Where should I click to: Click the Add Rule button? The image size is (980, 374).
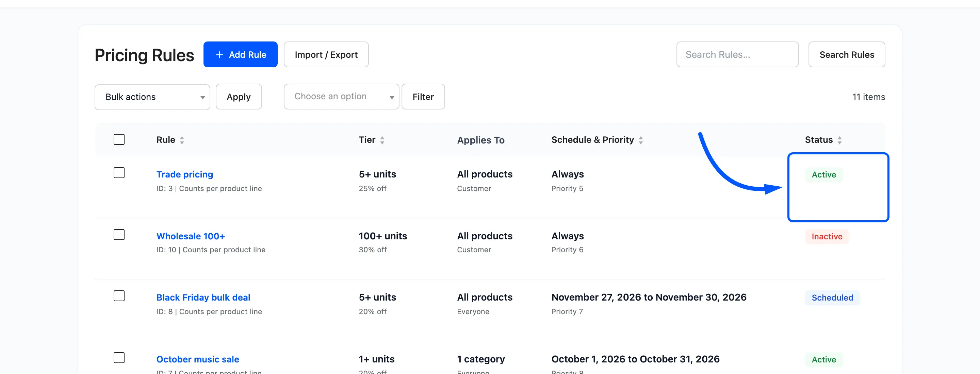point(240,54)
